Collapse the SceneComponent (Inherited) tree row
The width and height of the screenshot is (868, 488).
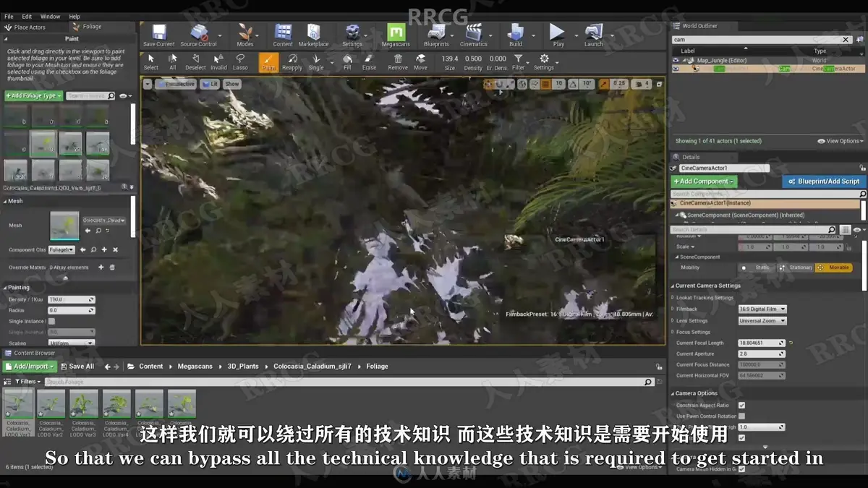(x=678, y=215)
